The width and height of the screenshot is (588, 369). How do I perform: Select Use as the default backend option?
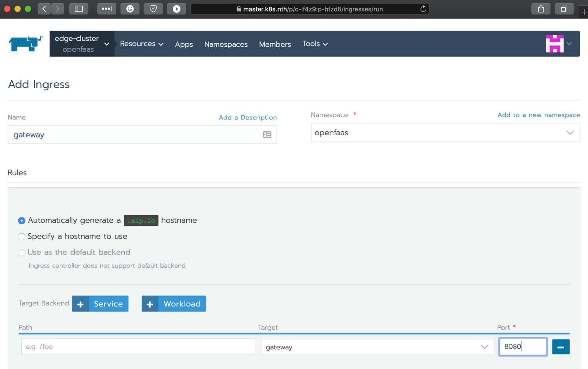22,253
